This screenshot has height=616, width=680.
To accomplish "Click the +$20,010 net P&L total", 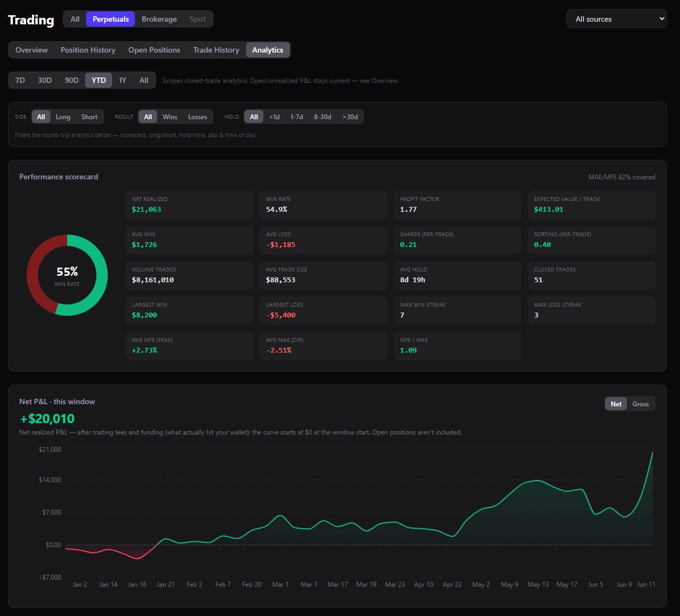I will pos(47,419).
